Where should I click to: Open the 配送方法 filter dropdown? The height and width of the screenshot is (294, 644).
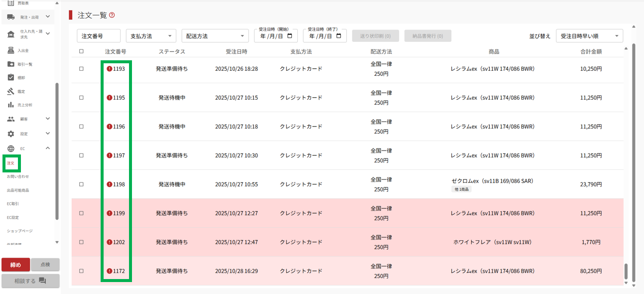pos(215,36)
